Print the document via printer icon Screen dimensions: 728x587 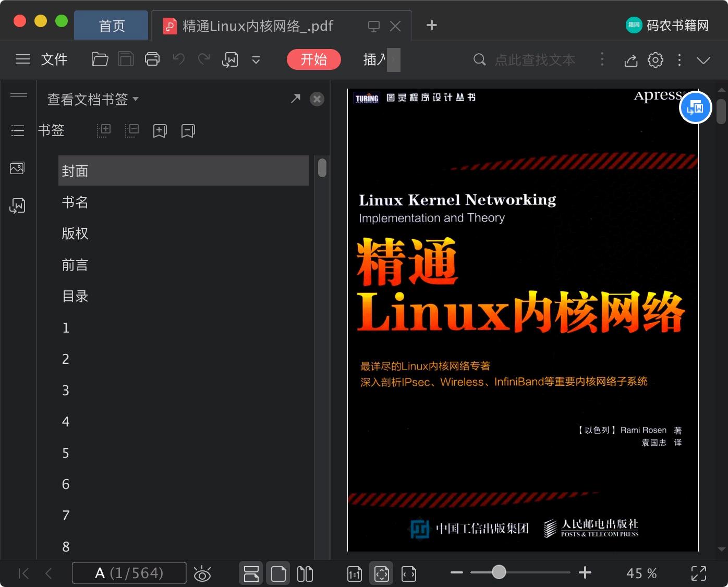[x=152, y=59]
